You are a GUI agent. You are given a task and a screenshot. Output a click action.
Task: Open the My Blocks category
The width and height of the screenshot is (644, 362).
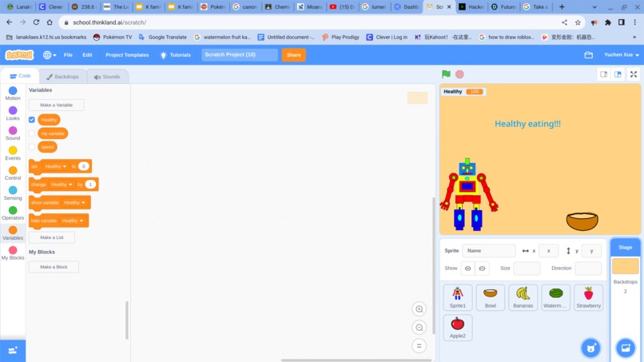click(x=13, y=253)
